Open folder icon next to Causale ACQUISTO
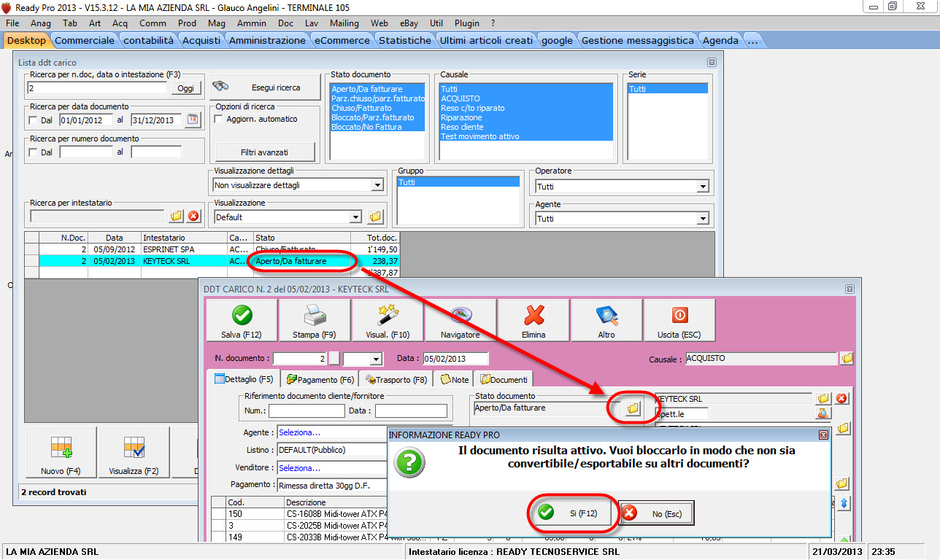Image resolution: width=940 pixels, height=560 pixels. [847, 359]
